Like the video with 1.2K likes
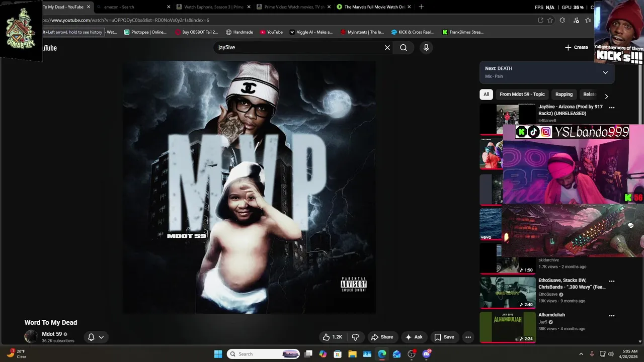 (332, 337)
